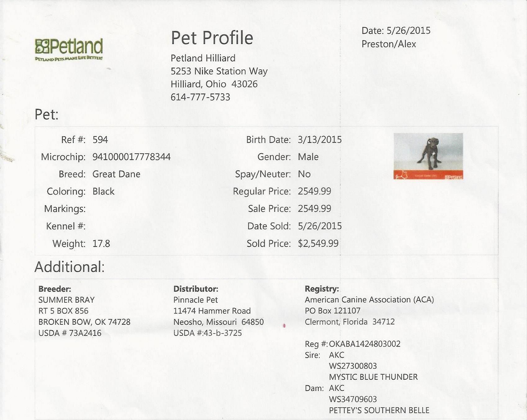Click the 'Registry:' heading

pos(322,289)
